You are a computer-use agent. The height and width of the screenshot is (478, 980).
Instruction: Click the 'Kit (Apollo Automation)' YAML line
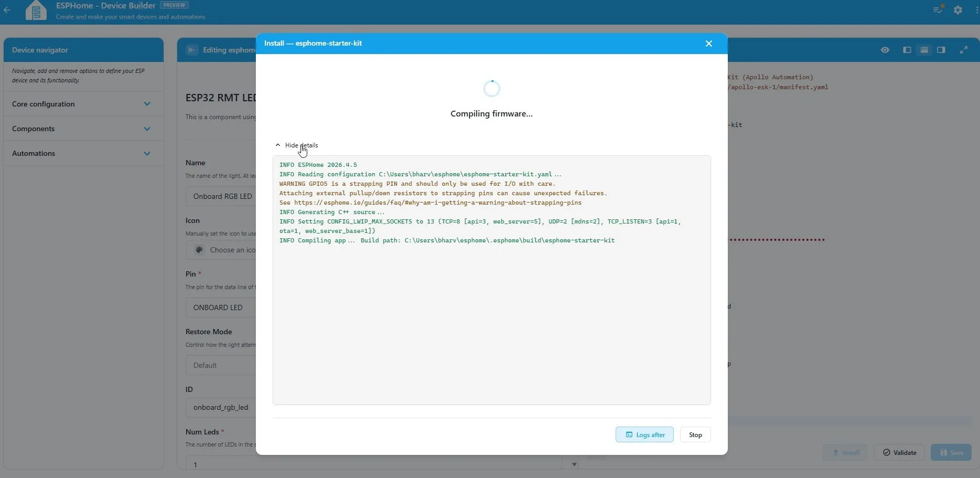770,77
